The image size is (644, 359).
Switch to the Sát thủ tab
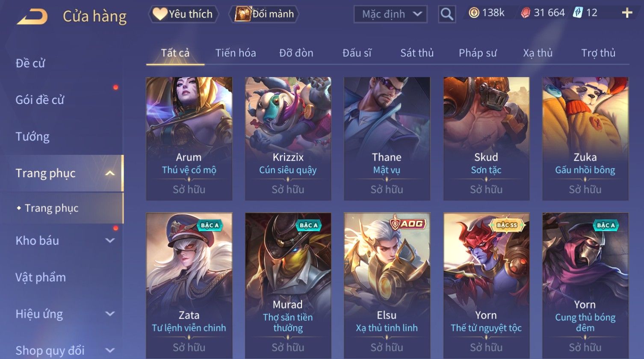click(417, 53)
